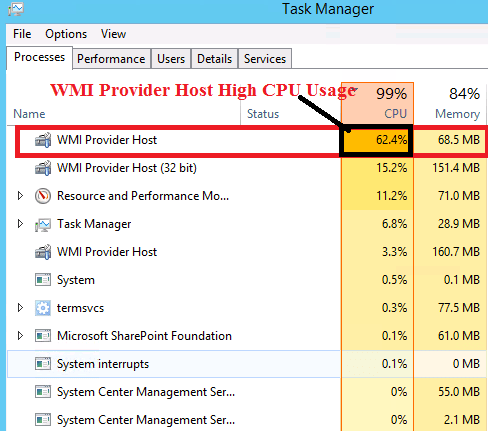This screenshot has height=431, width=488.
Task: Sort processes by the Memory column header
Action: 450,103
